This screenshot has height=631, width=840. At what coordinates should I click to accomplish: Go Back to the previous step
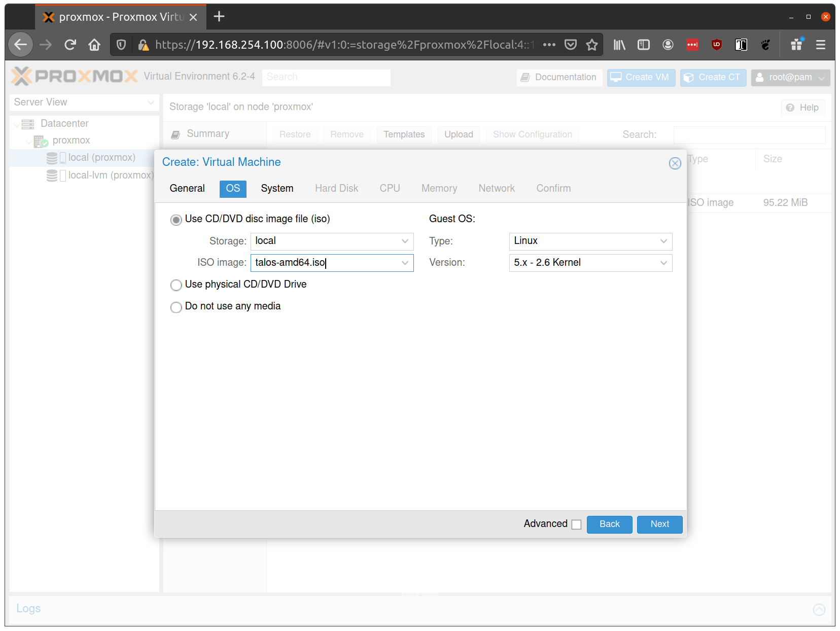609,524
